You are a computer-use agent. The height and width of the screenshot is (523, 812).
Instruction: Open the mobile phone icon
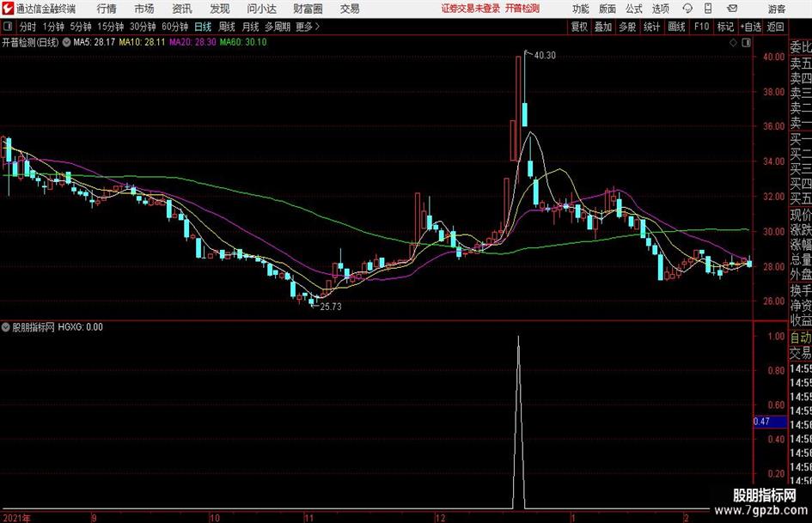pos(708,9)
